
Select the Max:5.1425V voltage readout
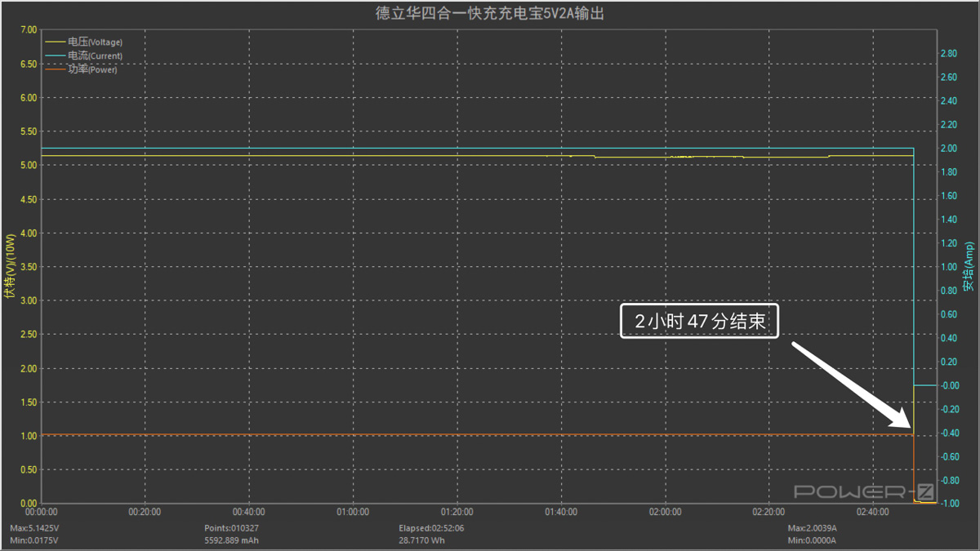(x=34, y=528)
